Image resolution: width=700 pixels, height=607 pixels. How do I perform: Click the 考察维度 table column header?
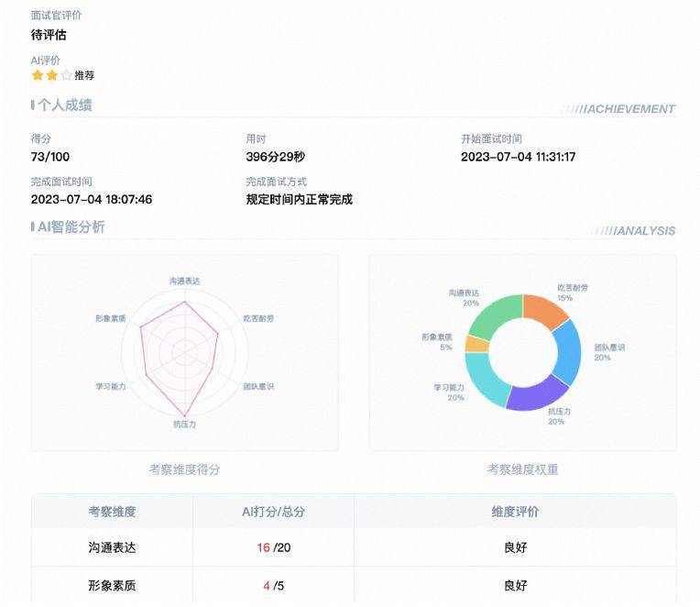coord(112,512)
